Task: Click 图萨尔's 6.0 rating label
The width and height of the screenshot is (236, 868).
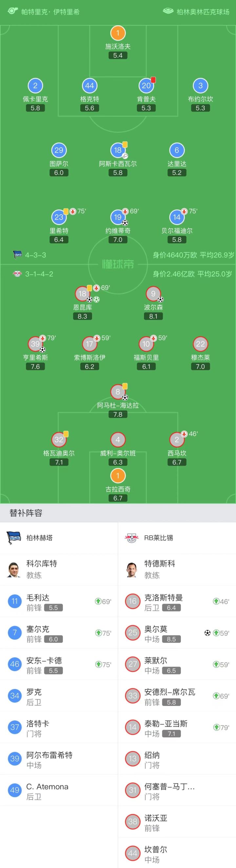Action: 59,173
